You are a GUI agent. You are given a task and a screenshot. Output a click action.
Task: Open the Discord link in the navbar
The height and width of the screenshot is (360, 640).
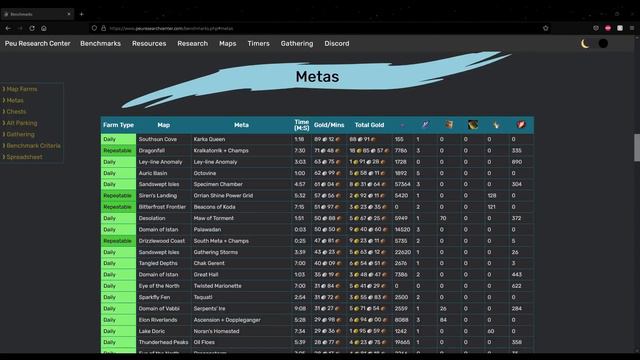click(337, 43)
